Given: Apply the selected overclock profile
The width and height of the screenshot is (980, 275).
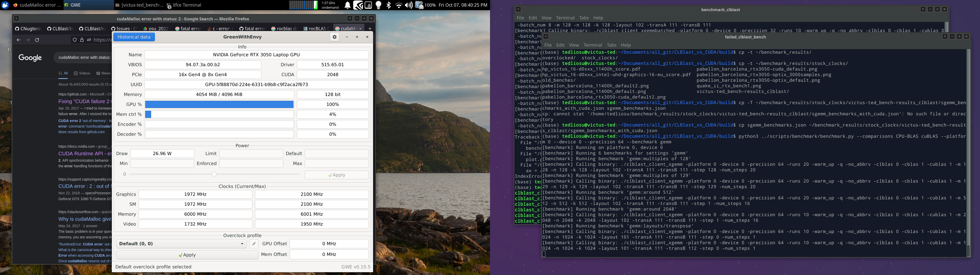Looking at the screenshot, I should (x=188, y=254).
